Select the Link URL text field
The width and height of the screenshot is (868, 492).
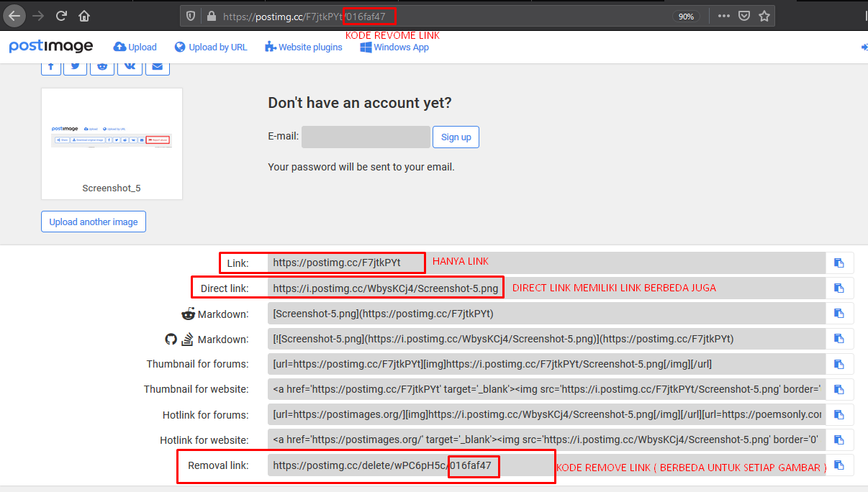tap(546, 263)
